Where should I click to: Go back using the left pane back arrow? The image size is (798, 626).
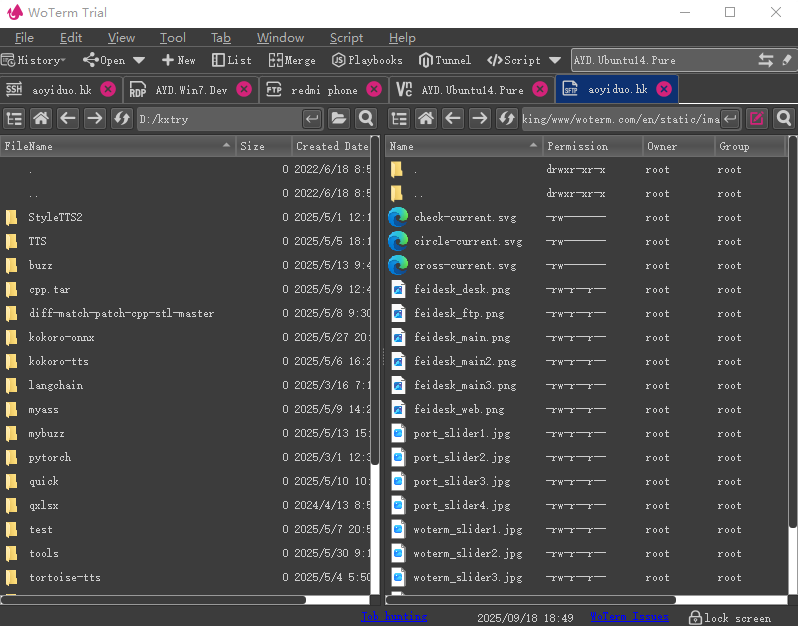click(x=68, y=119)
